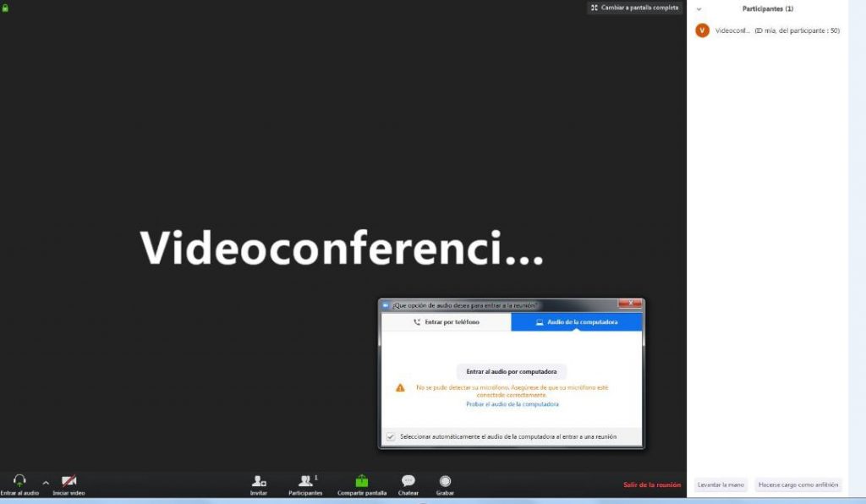Click the microphone warning triangle icon

tap(400, 387)
